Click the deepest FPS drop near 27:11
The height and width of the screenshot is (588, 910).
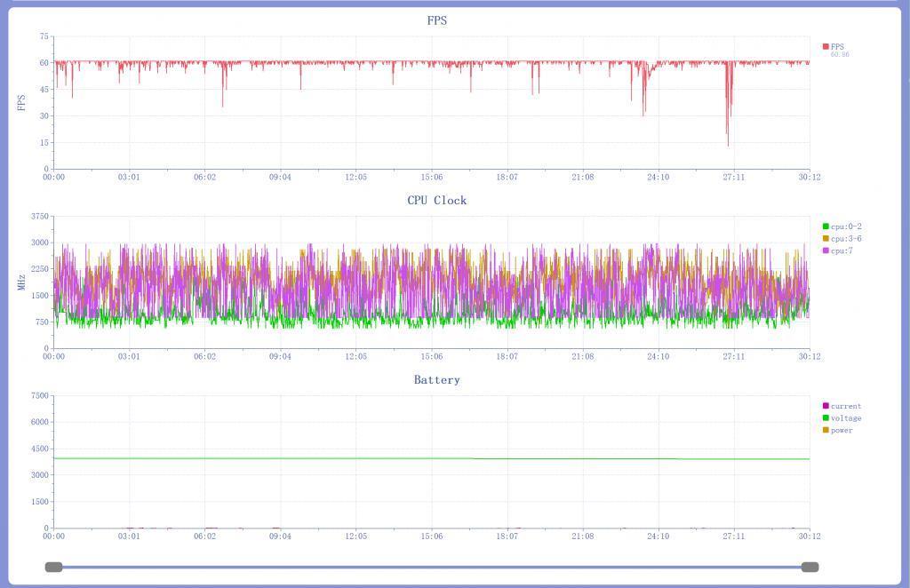(728, 144)
